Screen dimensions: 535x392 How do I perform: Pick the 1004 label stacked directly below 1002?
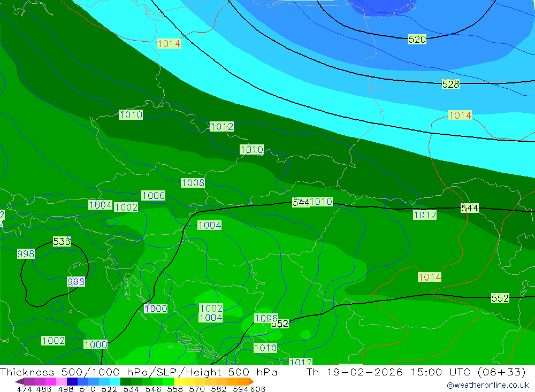(211, 318)
